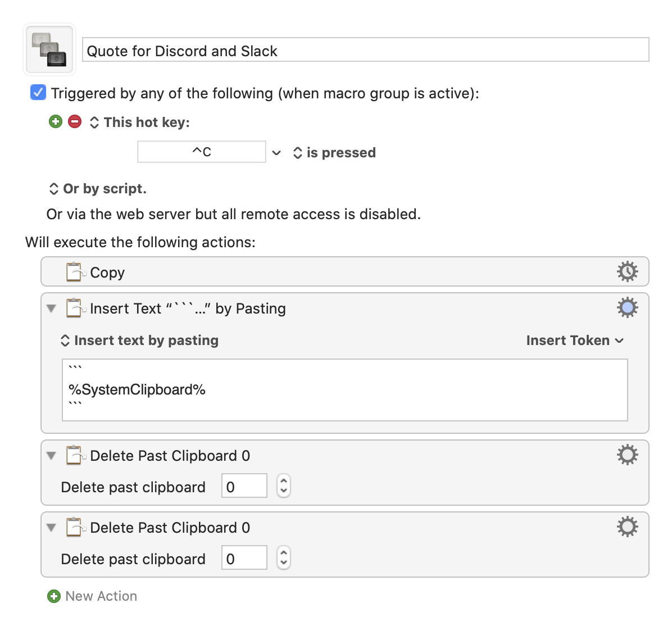Click the macro icon next to the name field

(x=49, y=50)
